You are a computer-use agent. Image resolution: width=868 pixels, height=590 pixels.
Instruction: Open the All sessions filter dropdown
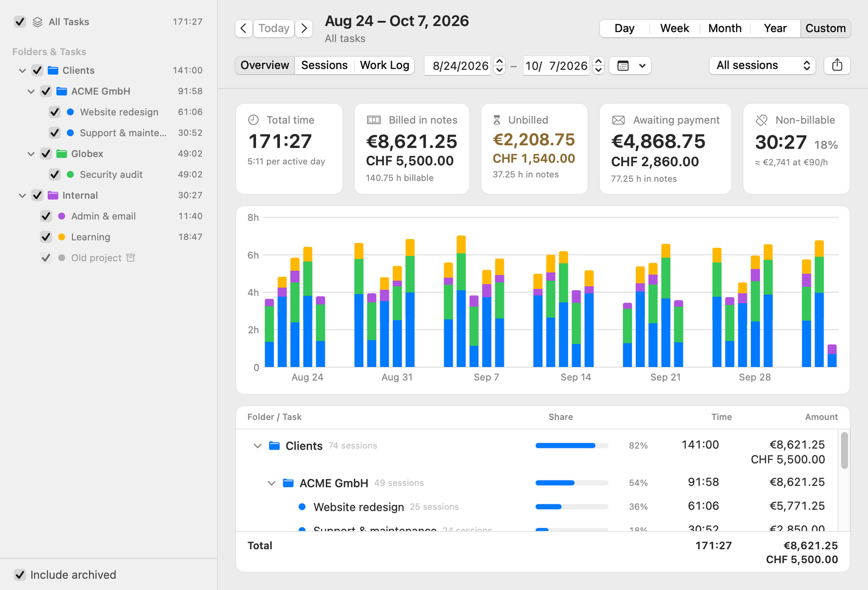[762, 65]
